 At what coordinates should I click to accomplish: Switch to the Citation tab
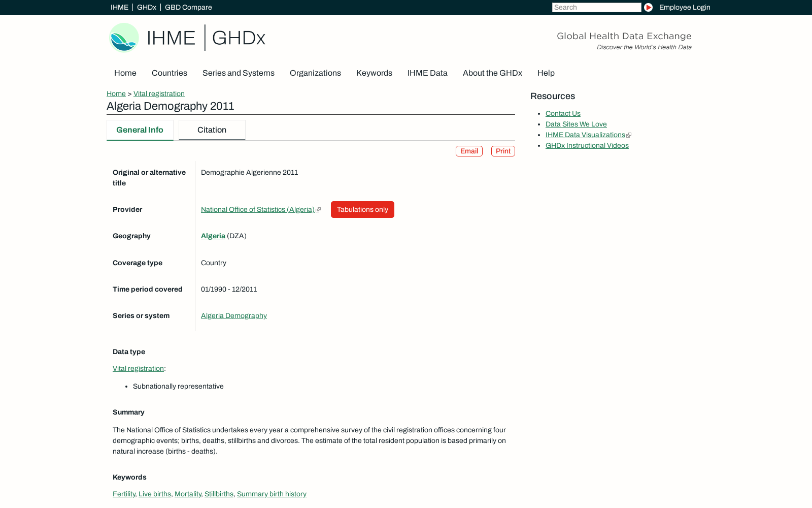212,130
